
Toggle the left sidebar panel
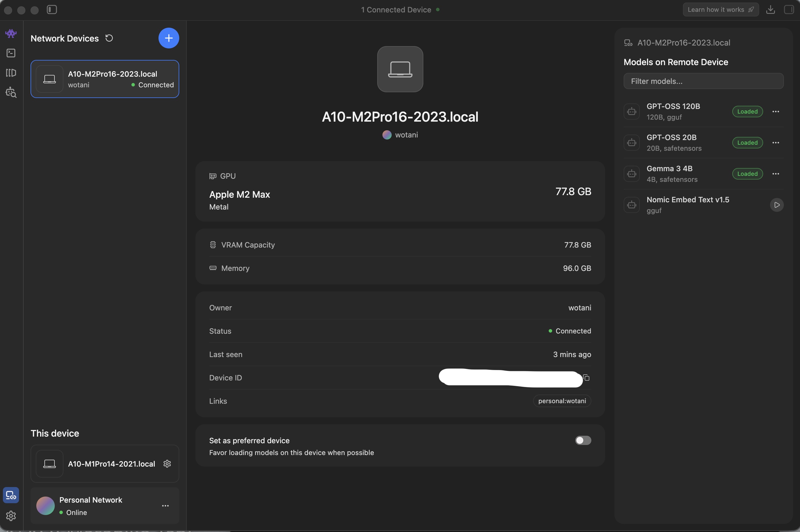52,10
